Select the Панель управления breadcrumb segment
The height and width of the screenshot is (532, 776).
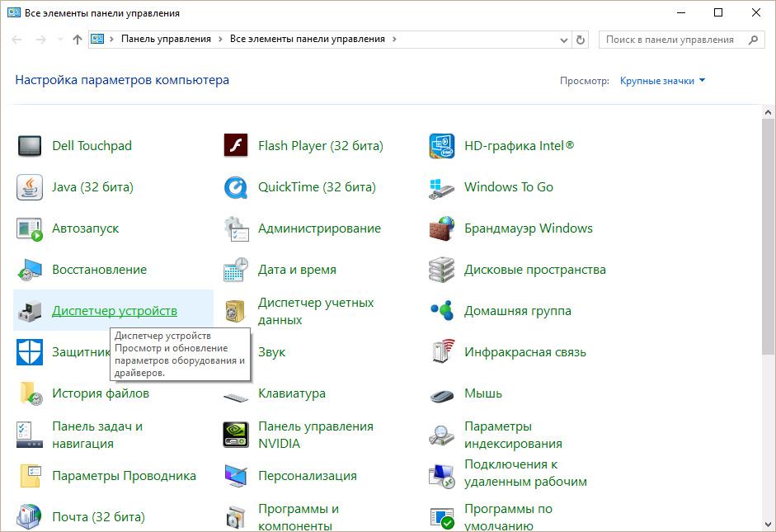click(166, 39)
